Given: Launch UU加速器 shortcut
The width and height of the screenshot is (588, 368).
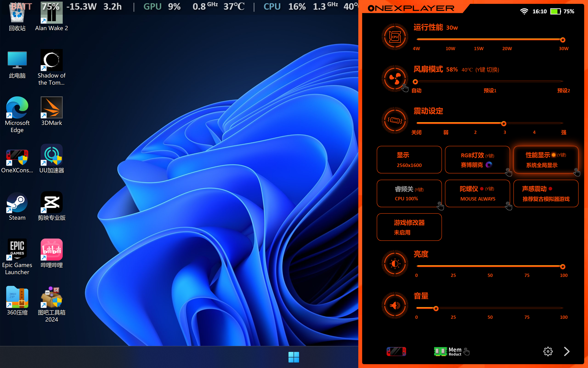Looking at the screenshot, I should 51,159.
